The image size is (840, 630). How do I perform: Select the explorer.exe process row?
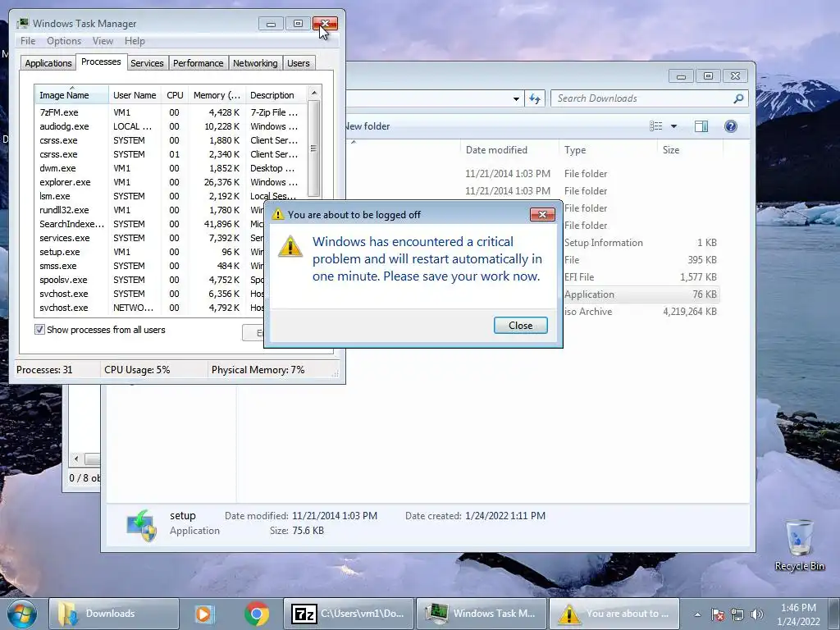(x=171, y=182)
